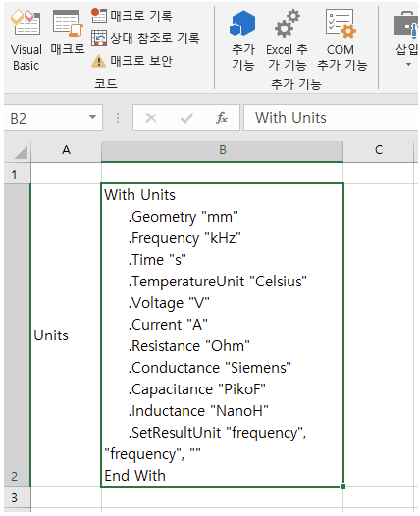Toggle 상대 참조로 기록 relative reference recording

point(145,38)
